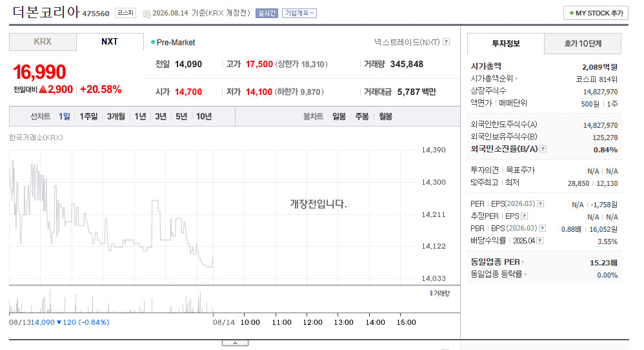Switch to the KRX tab
This screenshot has width=644, height=350.
tap(43, 42)
